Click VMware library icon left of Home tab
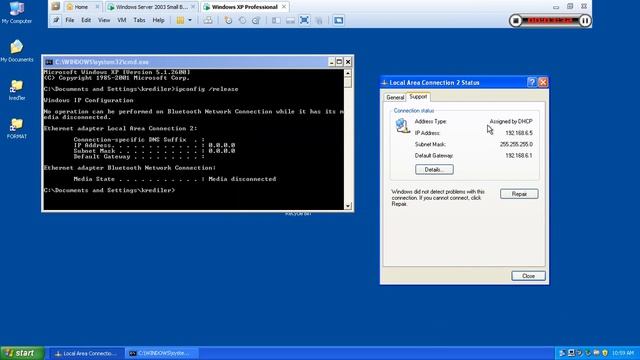Image resolution: width=640 pixels, height=360 pixels. [56, 7]
